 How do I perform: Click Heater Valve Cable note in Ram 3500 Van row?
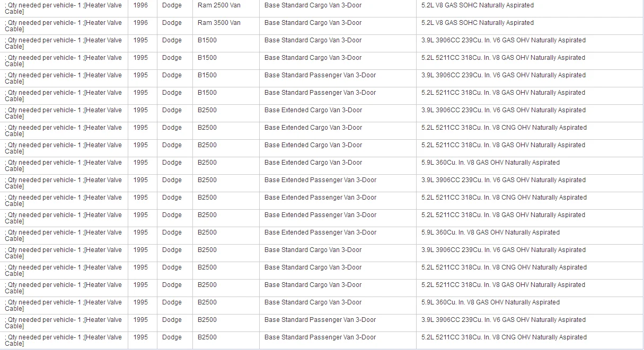(x=63, y=26)
